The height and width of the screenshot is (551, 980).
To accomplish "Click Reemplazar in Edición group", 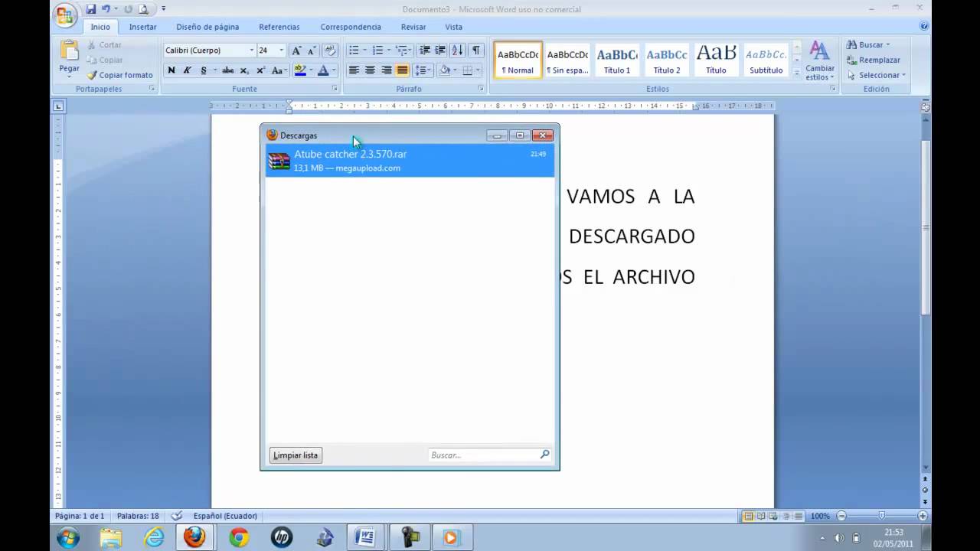I will pyautogui.click(x=874, y=60).
